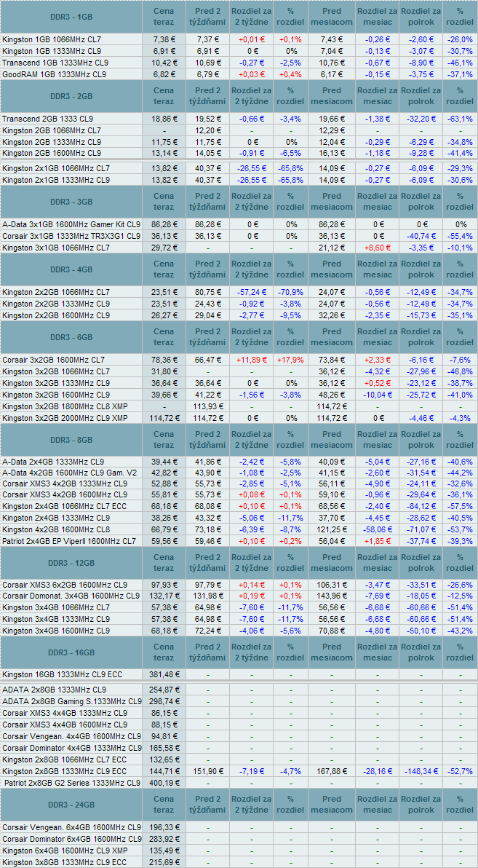
Task: Select A-Data 4x2GB 1600MHz CL9 Gam. V2
Action: click(x=69, y=473)
